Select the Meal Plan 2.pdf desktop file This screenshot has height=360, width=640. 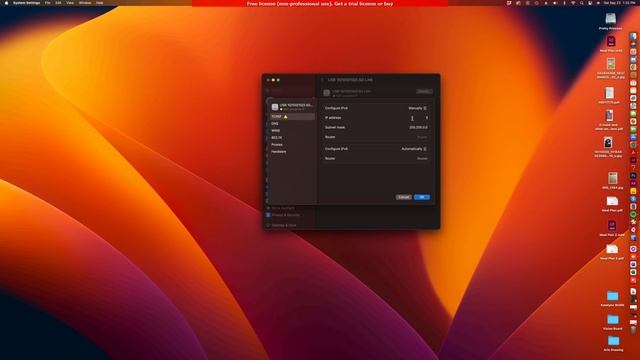point(612,249)
